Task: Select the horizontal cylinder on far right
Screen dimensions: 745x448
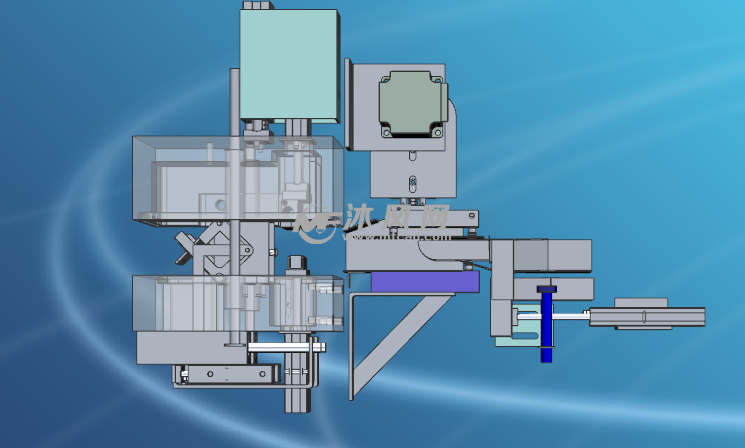Action: click(650, 316)
